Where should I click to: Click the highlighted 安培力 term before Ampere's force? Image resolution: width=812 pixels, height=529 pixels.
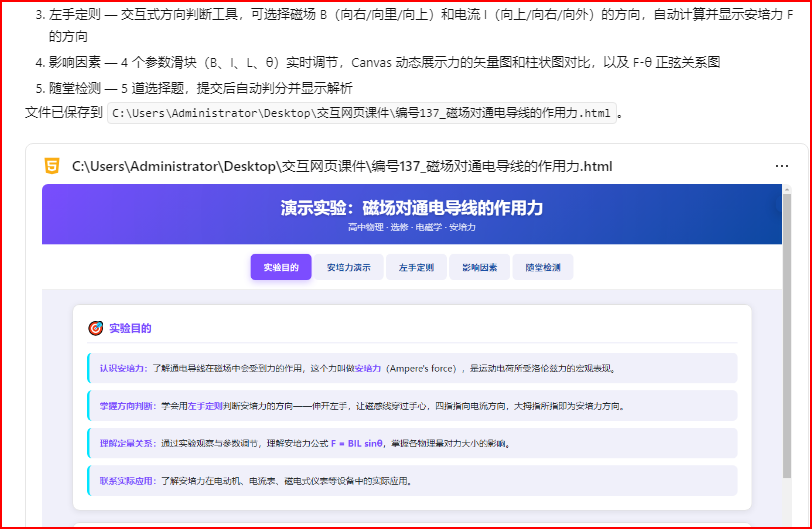(x=368, y=368)
